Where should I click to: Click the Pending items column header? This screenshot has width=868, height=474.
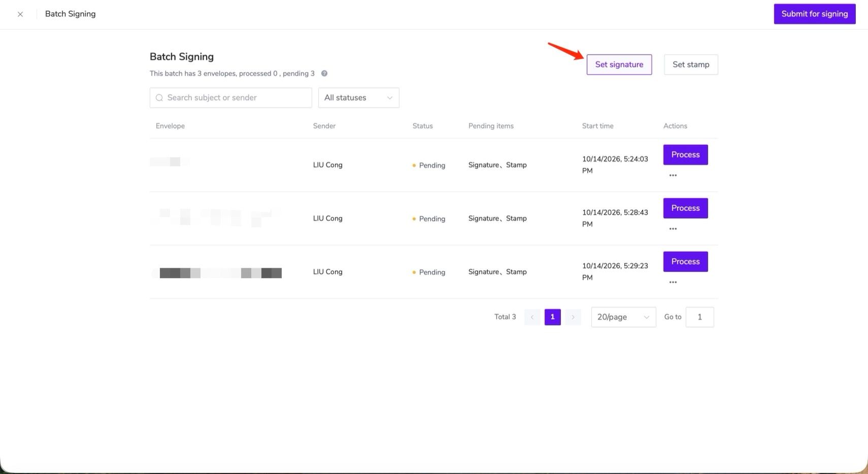coord(491,126)
